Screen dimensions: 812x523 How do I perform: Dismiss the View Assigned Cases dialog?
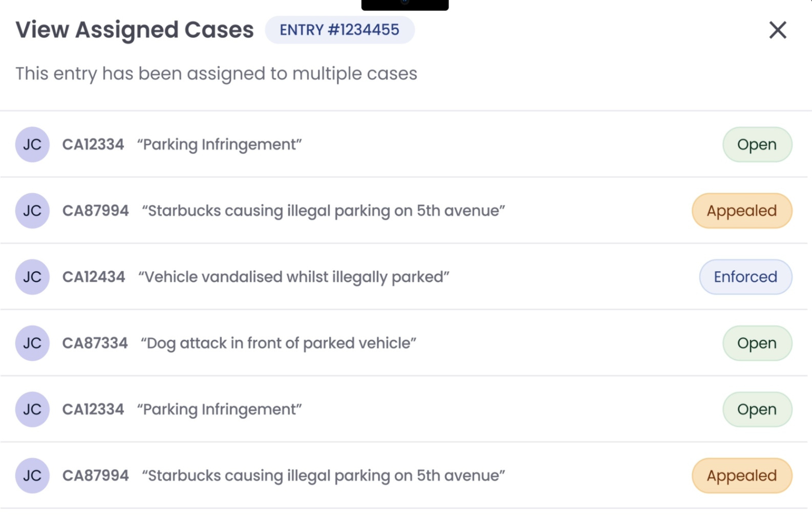click(778, 30)
